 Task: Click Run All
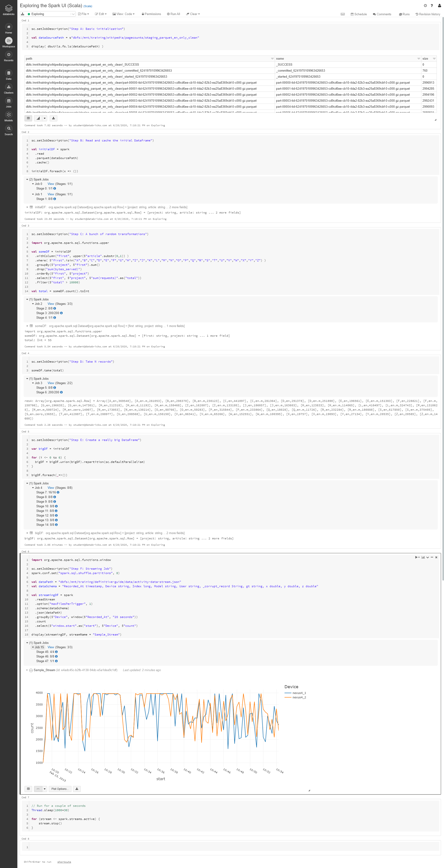(174, 14)
